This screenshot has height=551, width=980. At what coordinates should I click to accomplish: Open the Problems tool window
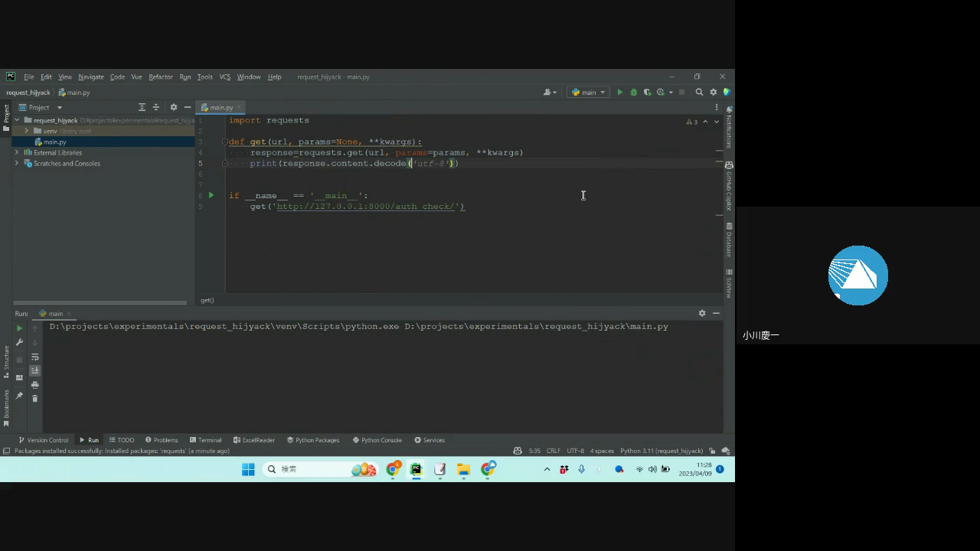pos(162,440)
